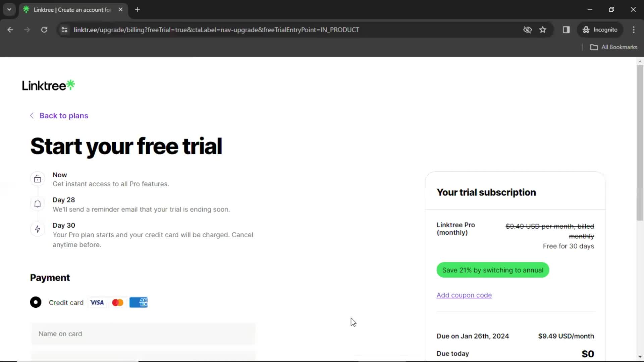Click the 'Due today' label
The image size is (644, 362).
pos(453,354)
